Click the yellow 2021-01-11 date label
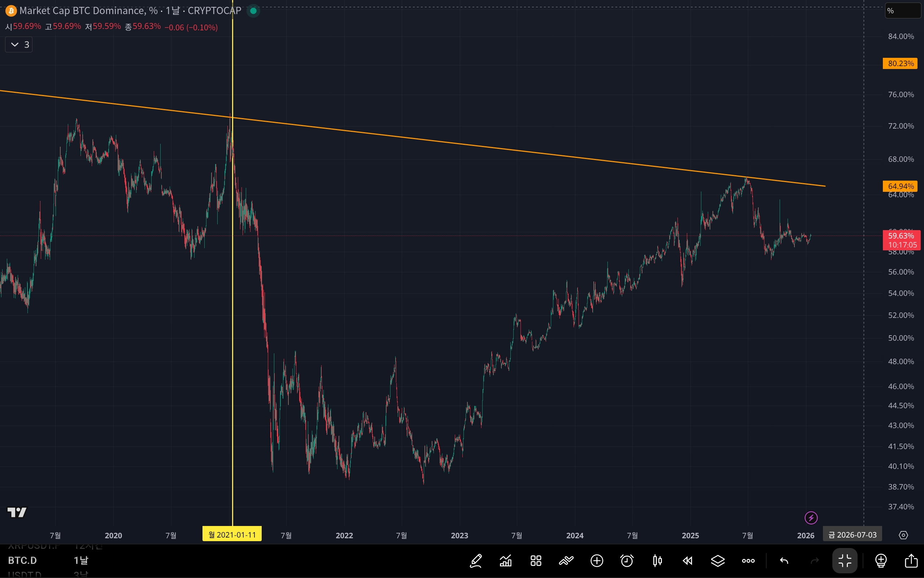This screenshot has height=578, width=924. point(232,534)
